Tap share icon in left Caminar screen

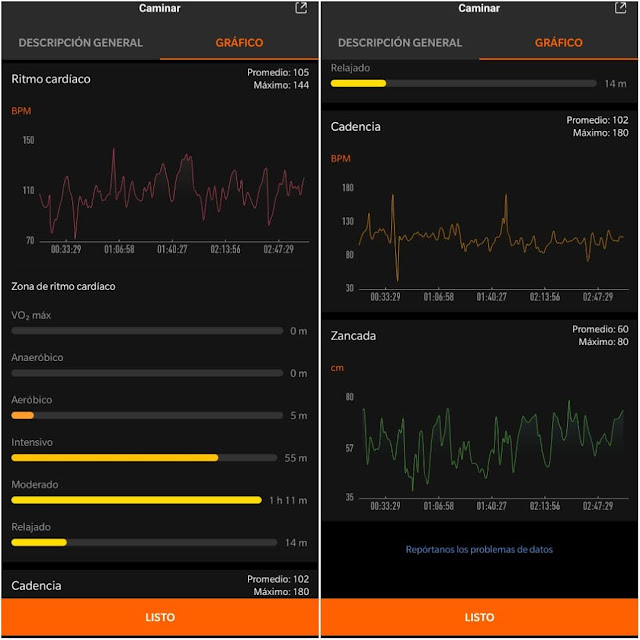(301, 8)
